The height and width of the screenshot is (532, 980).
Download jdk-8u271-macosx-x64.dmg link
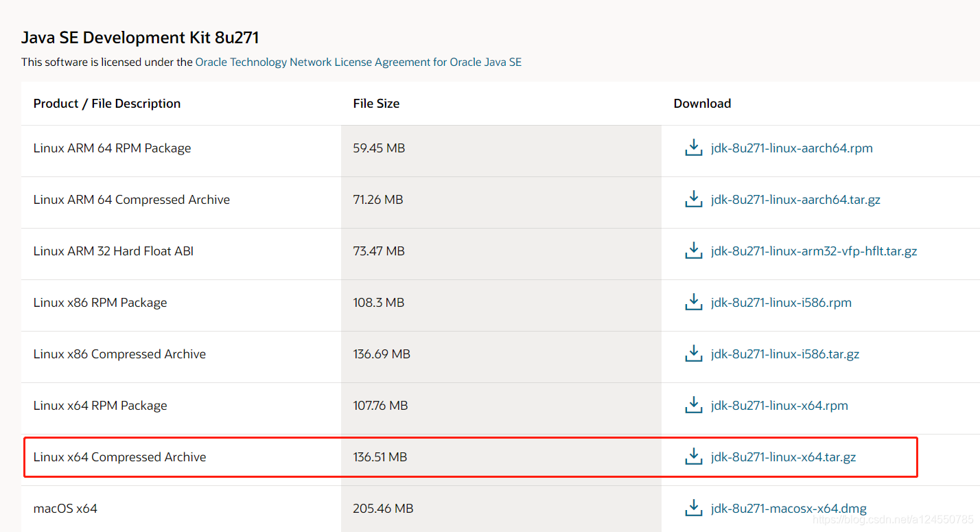789,509
